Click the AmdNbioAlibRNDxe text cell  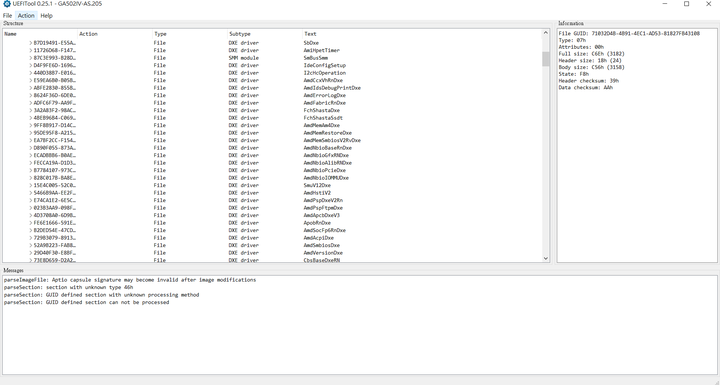327,163
